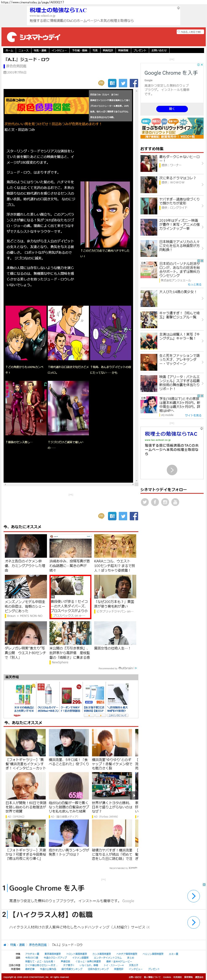207x980 pixels.
Task: Click もっと見る link in sidebar ad
Action: [x=195, y=284]
